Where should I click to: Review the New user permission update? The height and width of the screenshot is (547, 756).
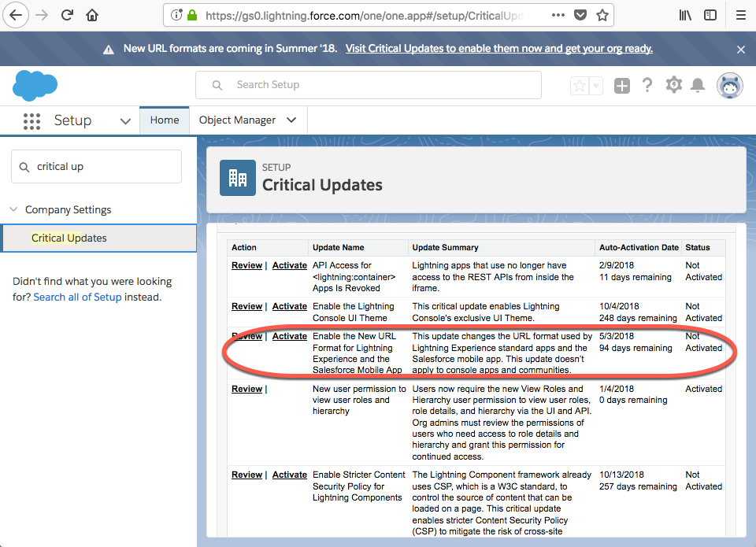pos(246,390)
